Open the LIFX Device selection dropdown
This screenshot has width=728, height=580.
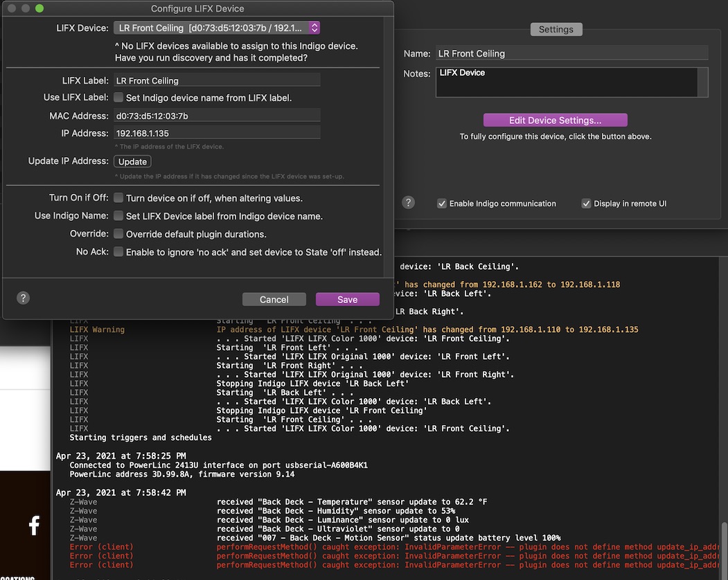[216, 28]
